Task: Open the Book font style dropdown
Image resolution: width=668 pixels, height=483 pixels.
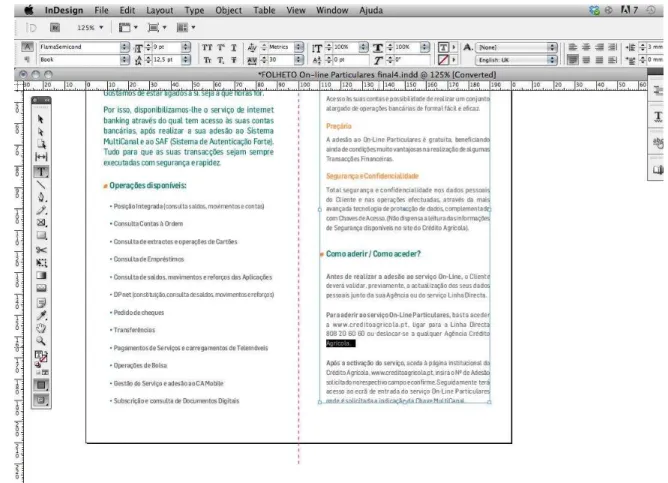Action: [125, 60]
